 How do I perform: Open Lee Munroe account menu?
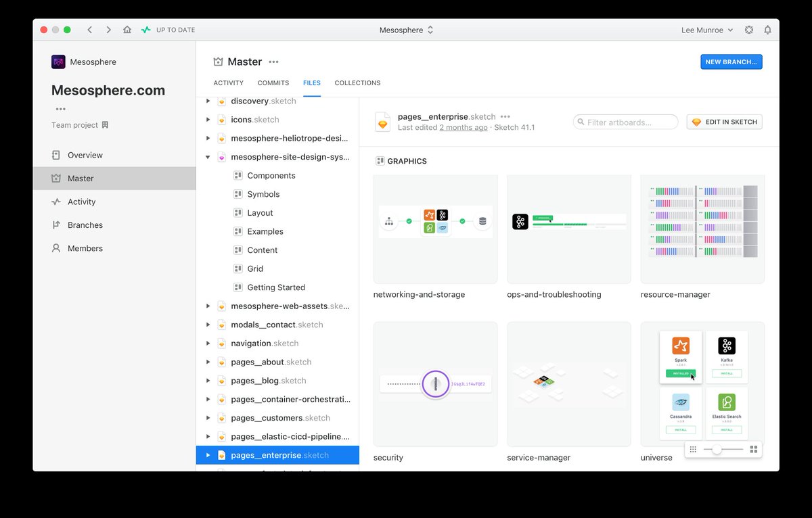point(706,30)
